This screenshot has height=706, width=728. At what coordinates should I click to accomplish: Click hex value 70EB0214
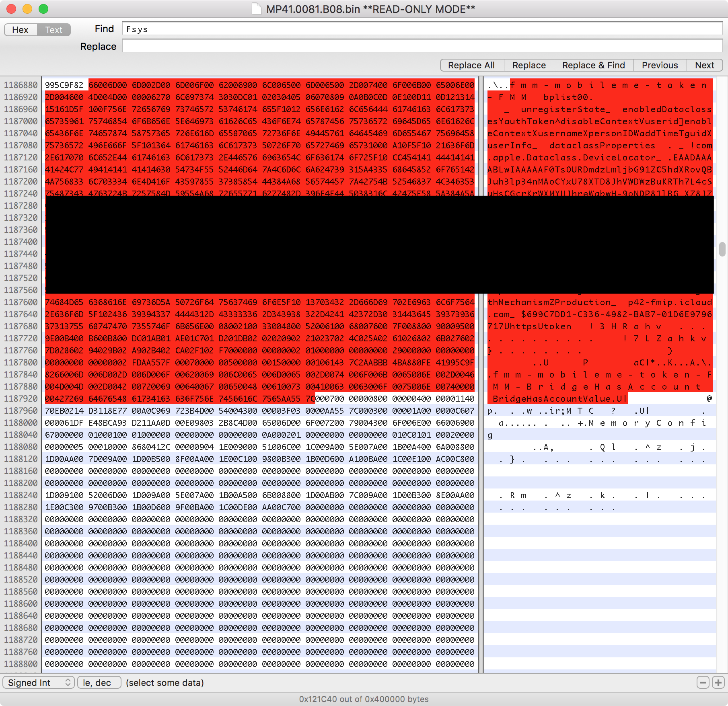64,411
